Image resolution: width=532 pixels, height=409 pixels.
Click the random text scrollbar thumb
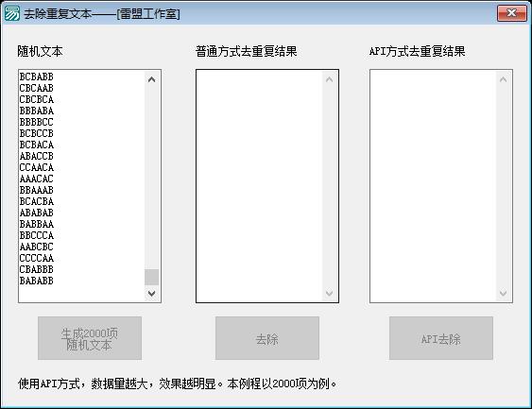pyautogui.click(x=151, y=277)
